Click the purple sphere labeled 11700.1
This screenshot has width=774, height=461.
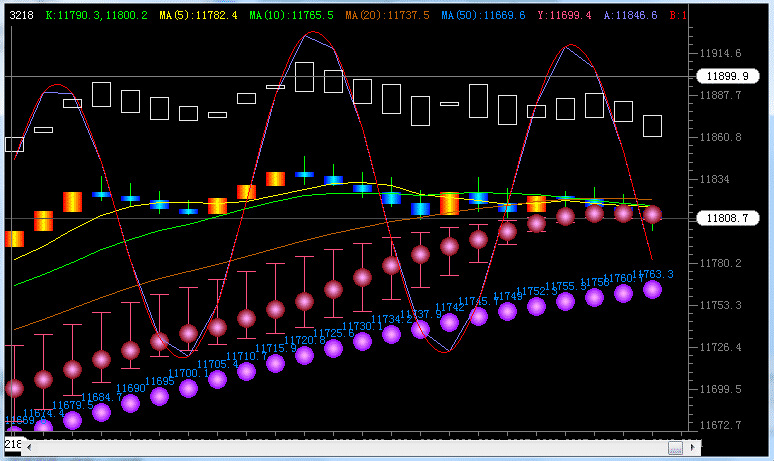click(188, 388)
